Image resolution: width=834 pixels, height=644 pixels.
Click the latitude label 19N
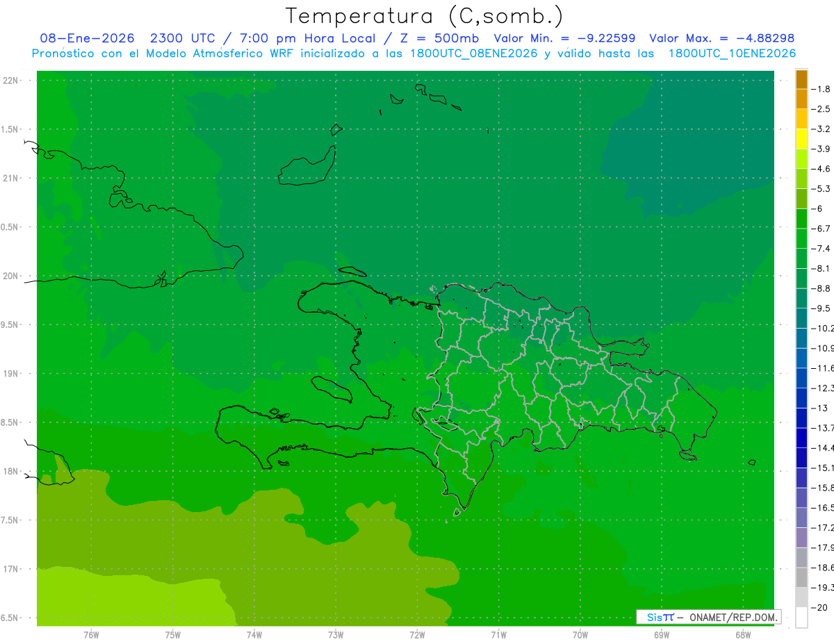[x=11, y=374]
